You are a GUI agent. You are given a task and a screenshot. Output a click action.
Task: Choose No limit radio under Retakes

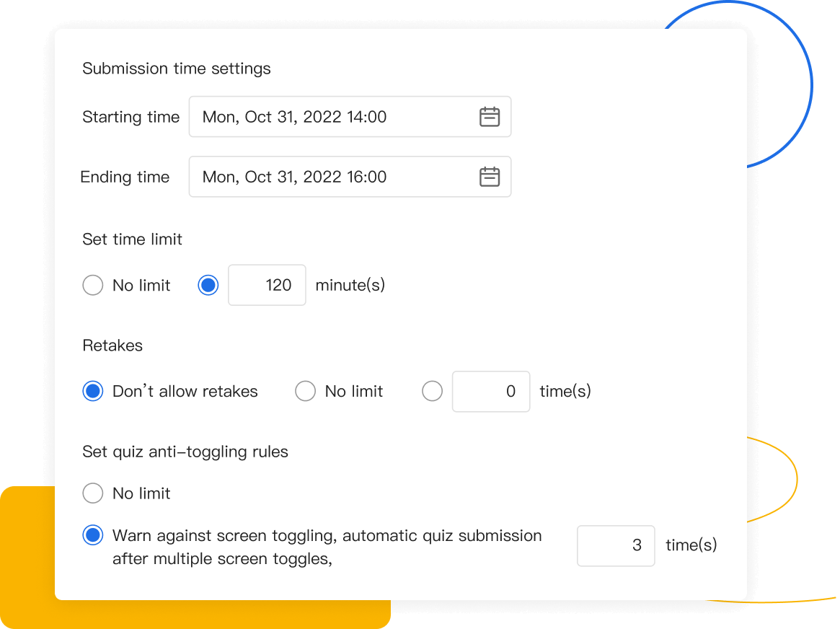click(306, 392)
